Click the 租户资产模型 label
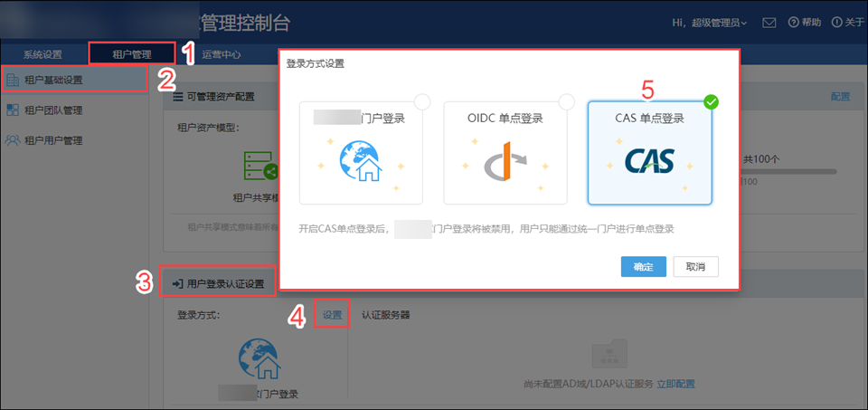This screenshot has height=410, width=868. [208, 128]
